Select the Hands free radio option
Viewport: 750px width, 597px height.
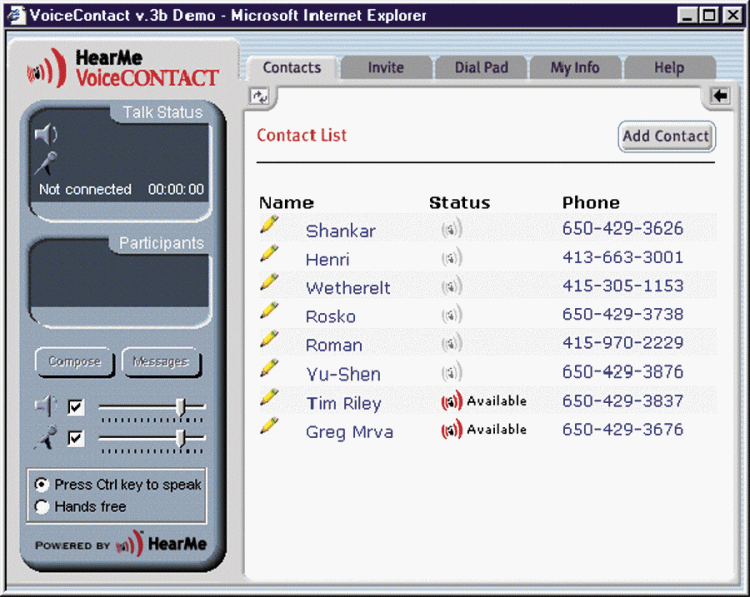tap(42, 507)
